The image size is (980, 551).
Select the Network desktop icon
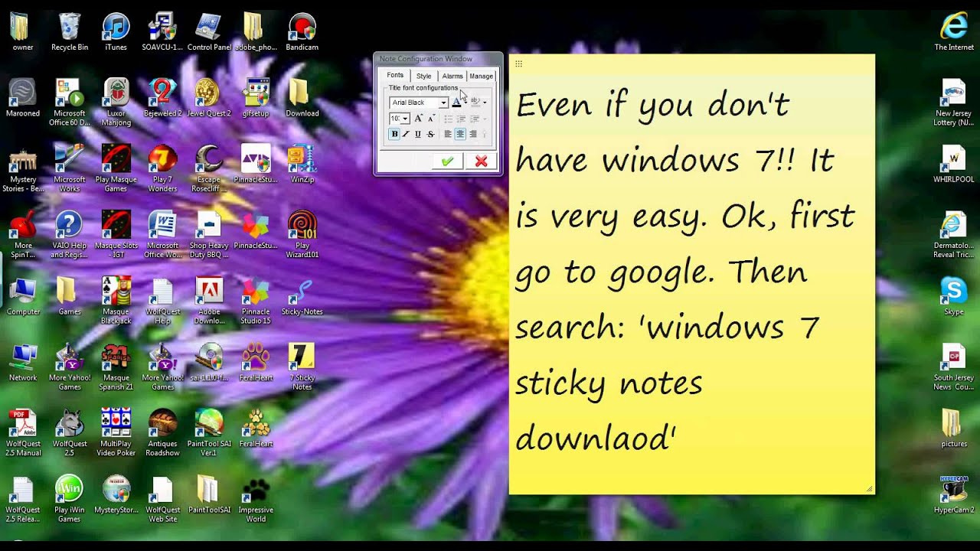pyautogui.click(x=23, y=362)
